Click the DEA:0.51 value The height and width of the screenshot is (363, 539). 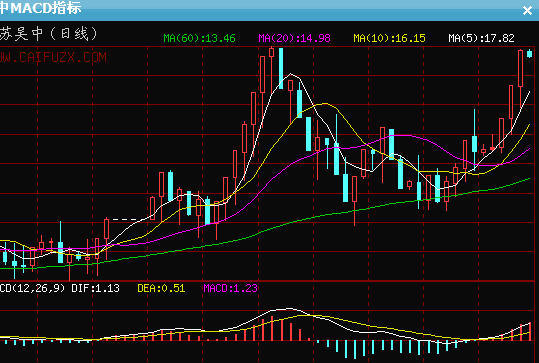tap(161, 288)
